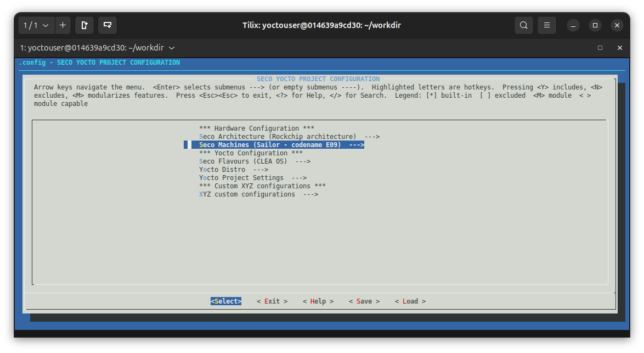Add a new terminal session with the plus icon
This screenshot has height=353, width=644.
[x=63, y=25]
